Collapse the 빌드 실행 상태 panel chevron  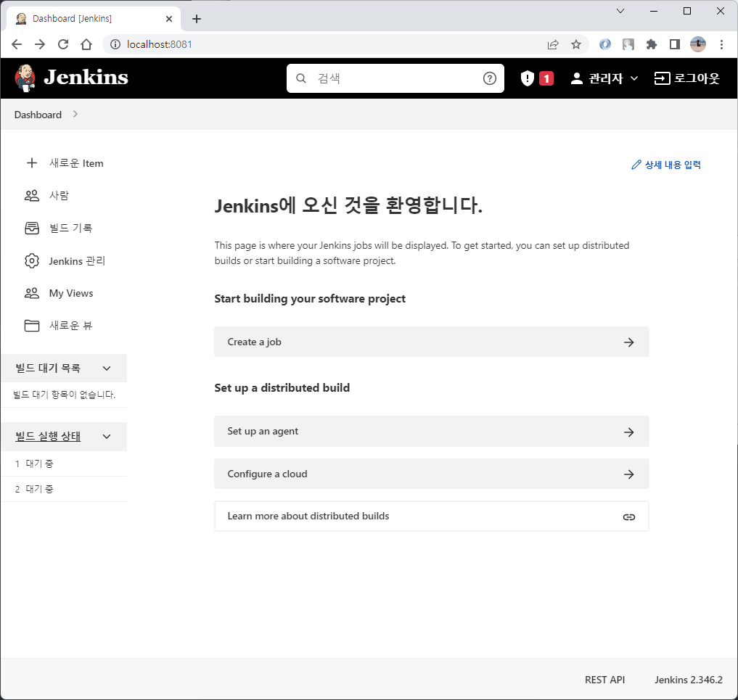107,437
